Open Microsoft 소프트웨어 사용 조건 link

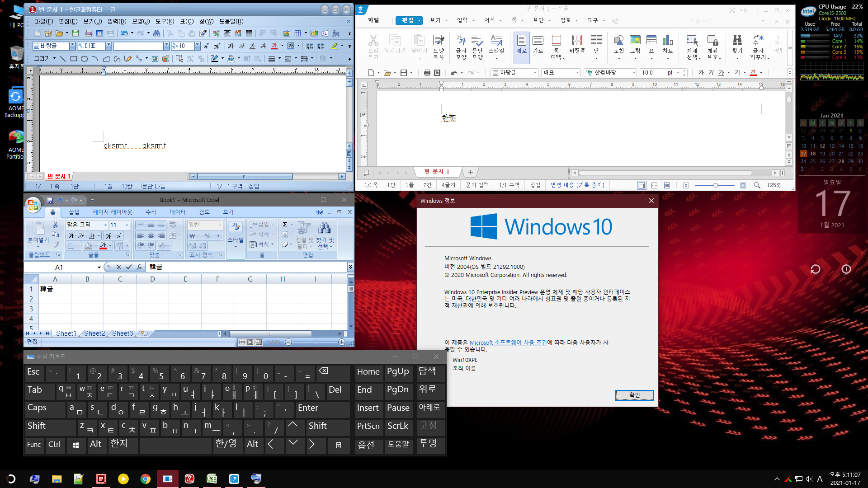tap(508, 343)
